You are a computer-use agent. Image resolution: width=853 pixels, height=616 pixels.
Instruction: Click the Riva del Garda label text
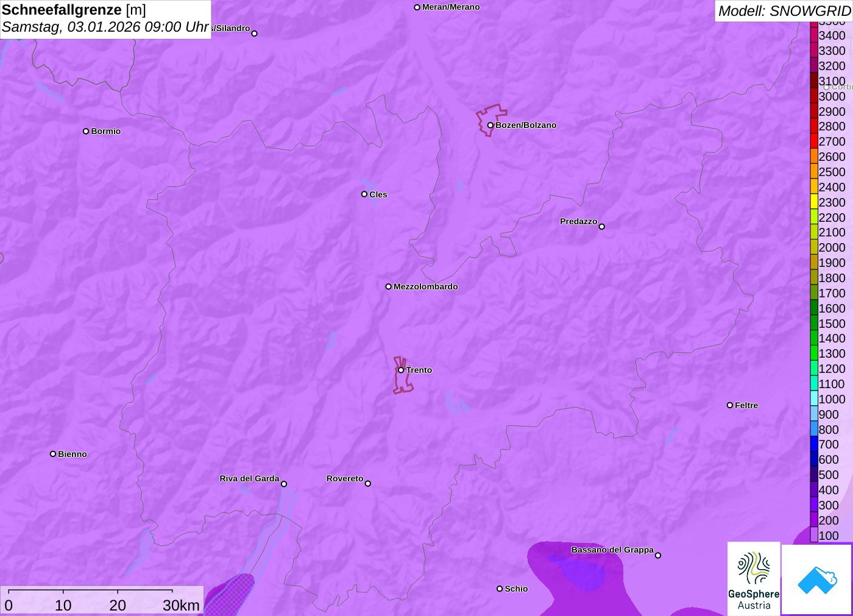coord(249,478)
